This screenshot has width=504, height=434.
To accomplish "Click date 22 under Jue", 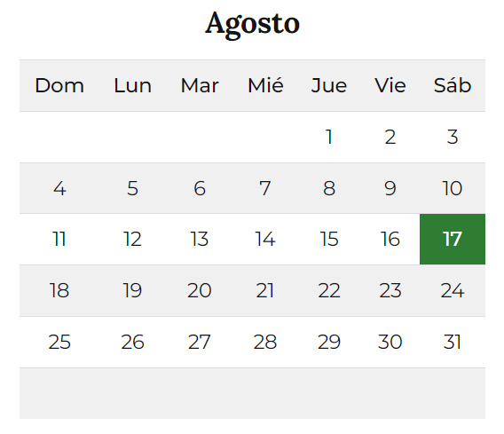I will point(329,290).
